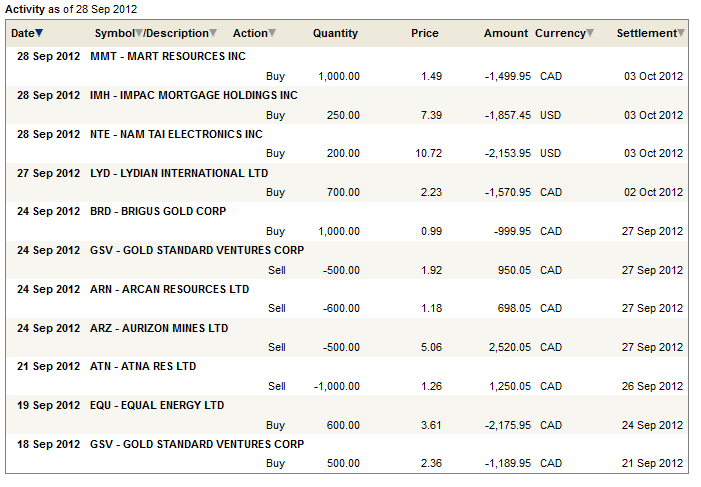
Task: Click the sort arrow beside Settlement header
Action: pos(681,34)
